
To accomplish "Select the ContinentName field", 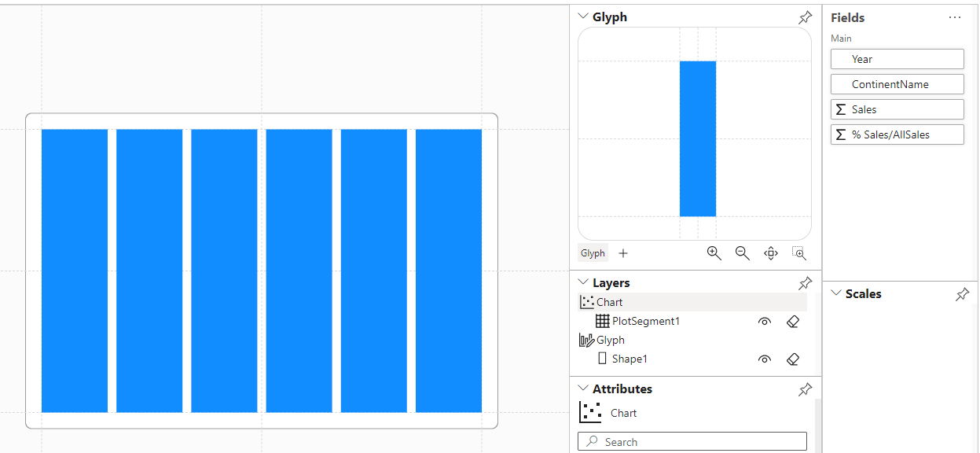I will tap(897, 84).
